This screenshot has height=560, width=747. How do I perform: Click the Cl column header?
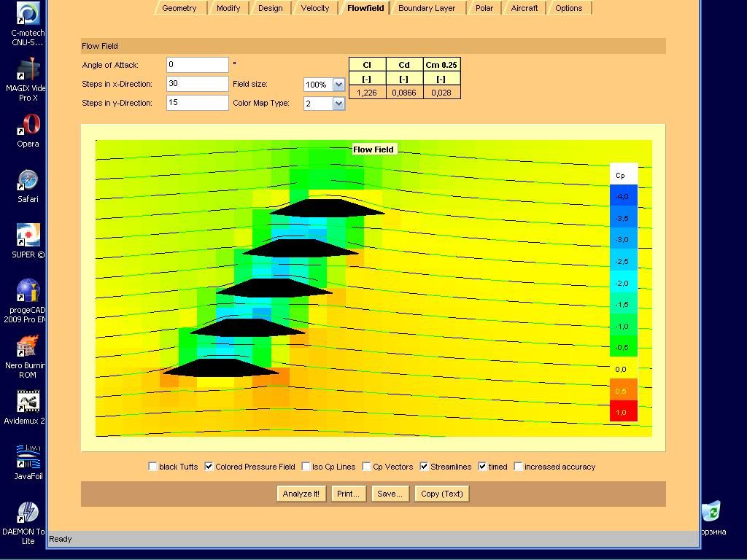(x=367, y=65)
